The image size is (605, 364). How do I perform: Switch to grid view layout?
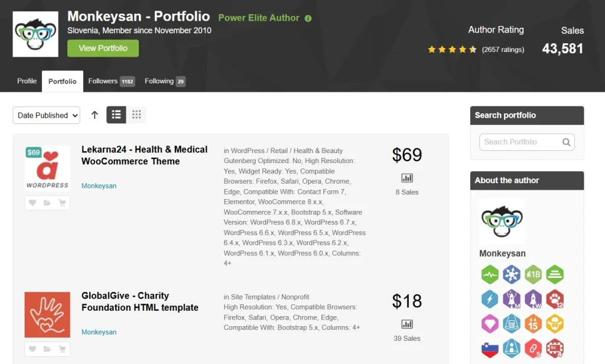[136, 115]
